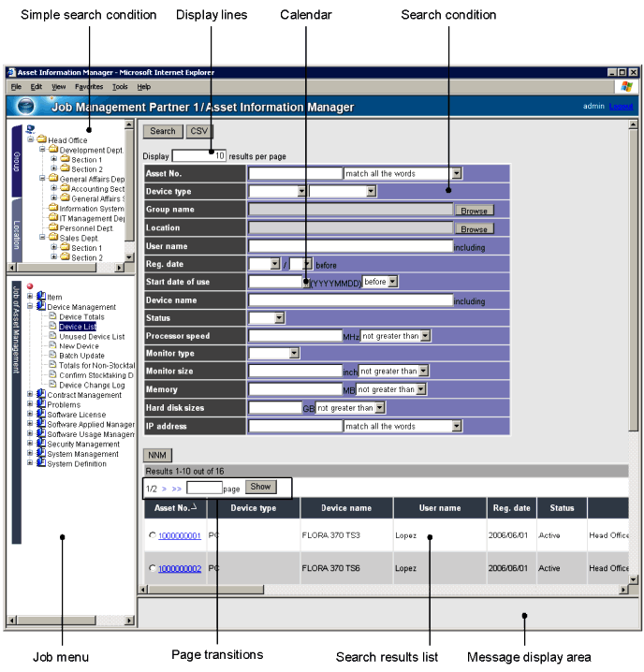
Task: Click the Internet Explorer icon in title bar
Action: tap(11, 72)
